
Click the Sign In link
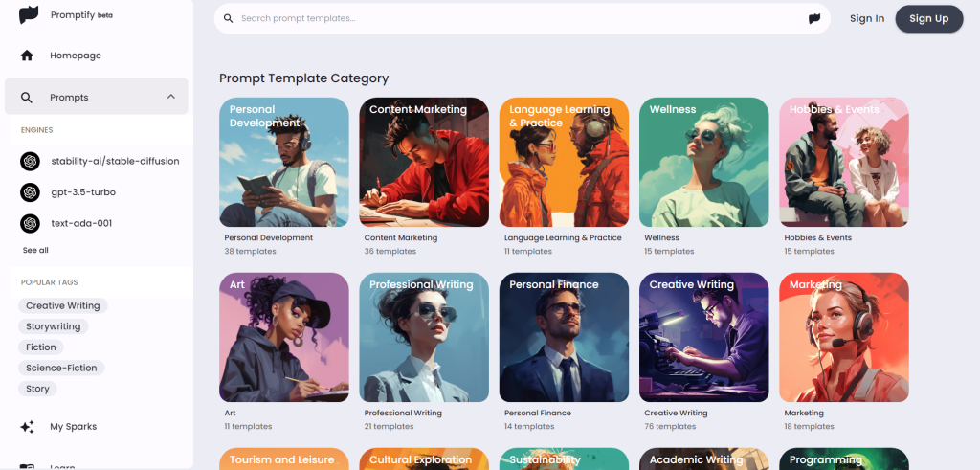[x=867, y=19]
